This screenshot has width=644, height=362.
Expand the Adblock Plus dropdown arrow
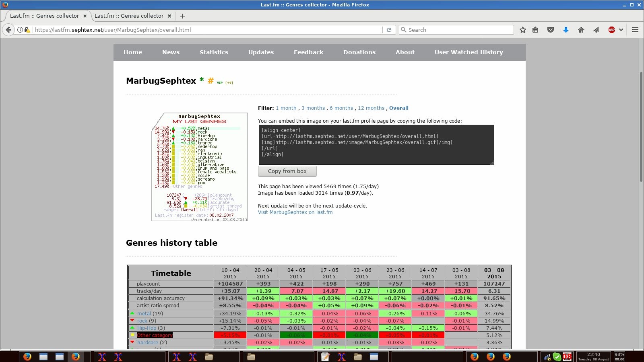coord(621,30)
